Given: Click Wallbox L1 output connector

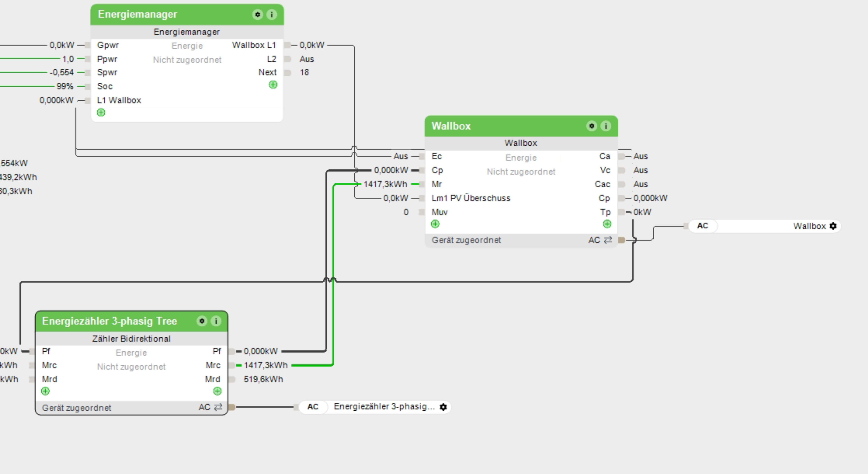Looking at the screenshot, I should click(x=287, y=45).
